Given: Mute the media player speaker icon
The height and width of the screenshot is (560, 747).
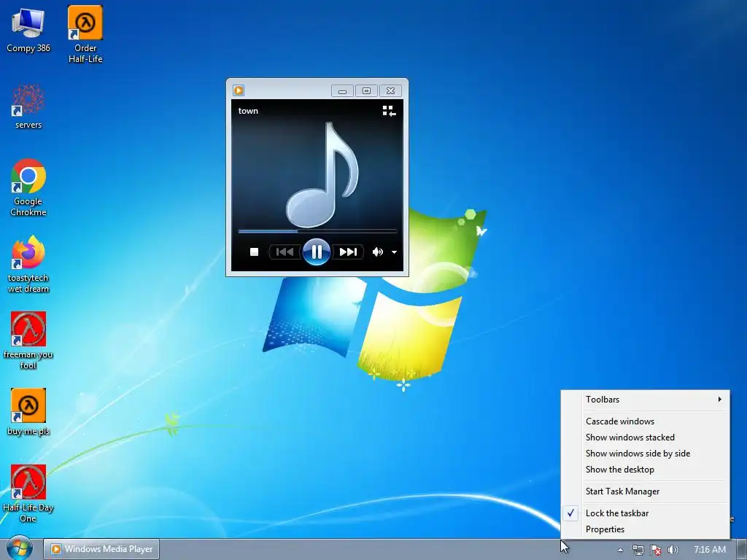Looking at the screenshot, I should 378,252.
